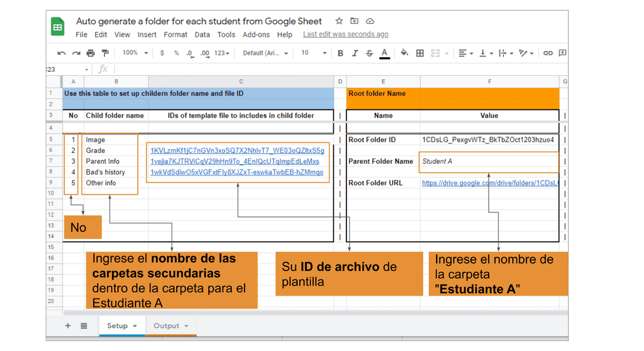
Task: Open the zoom 100% dropdown
Action: click(135, 53)
